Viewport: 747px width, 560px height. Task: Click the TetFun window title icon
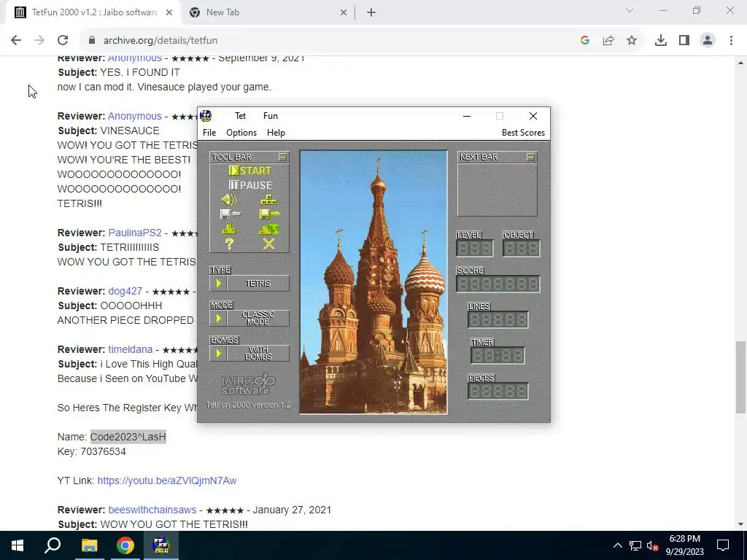click(206, 116)
